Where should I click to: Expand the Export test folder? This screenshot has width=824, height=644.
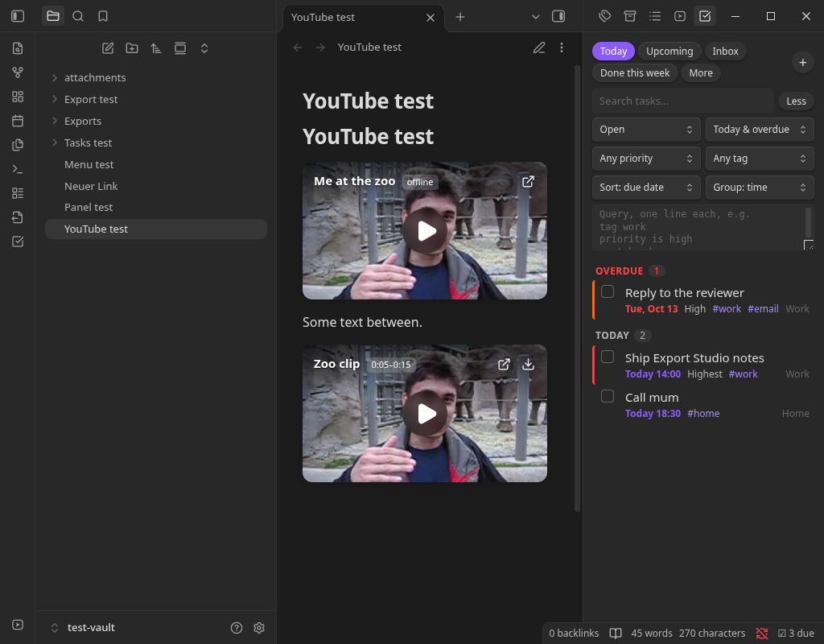55,99
